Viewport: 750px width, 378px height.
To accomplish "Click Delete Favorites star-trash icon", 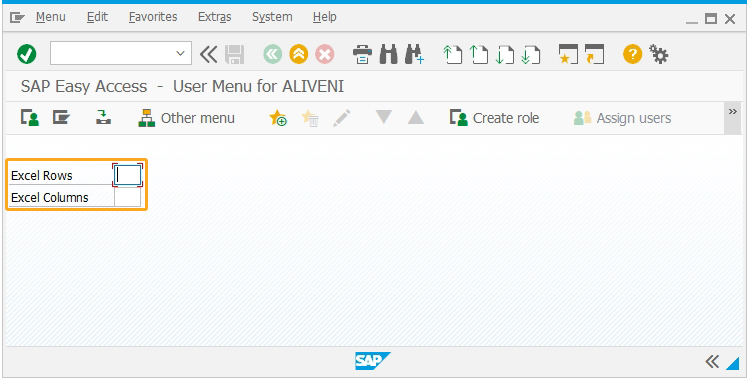I will tap(310, 118).
